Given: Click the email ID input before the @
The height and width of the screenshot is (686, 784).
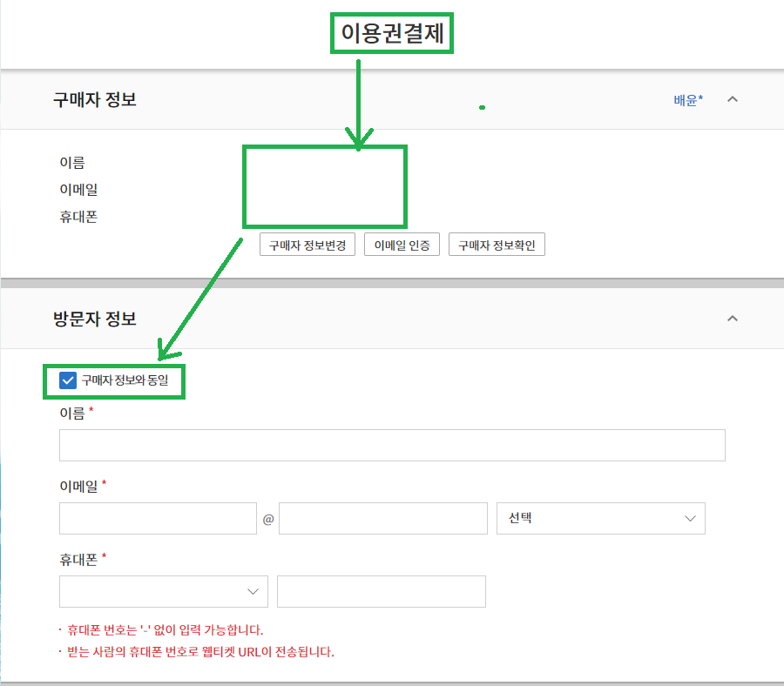Looking at the screenshot, I should pyautogui.click(x=157, y=518).
